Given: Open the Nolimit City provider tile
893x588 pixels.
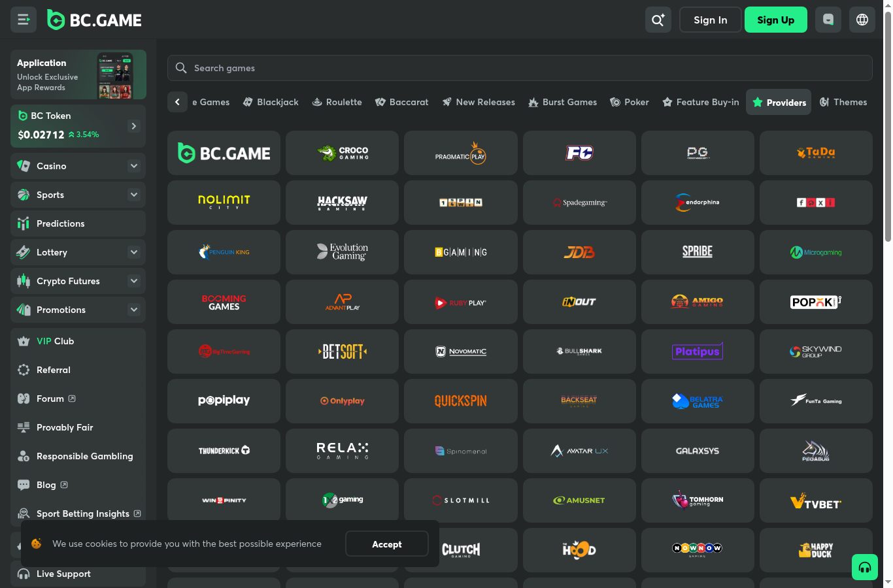Looking at the screenshot, I should pyautogui.click(x=224, y=203).
